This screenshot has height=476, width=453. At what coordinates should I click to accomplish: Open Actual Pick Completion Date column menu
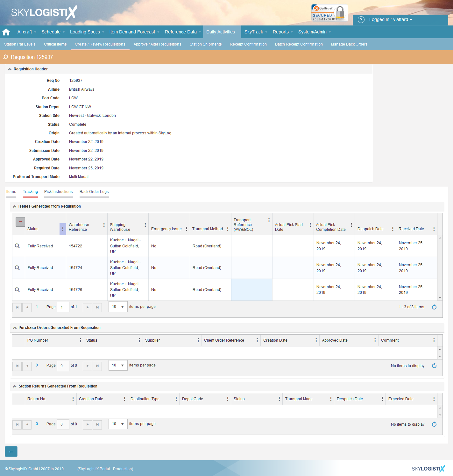coord(351,225)
